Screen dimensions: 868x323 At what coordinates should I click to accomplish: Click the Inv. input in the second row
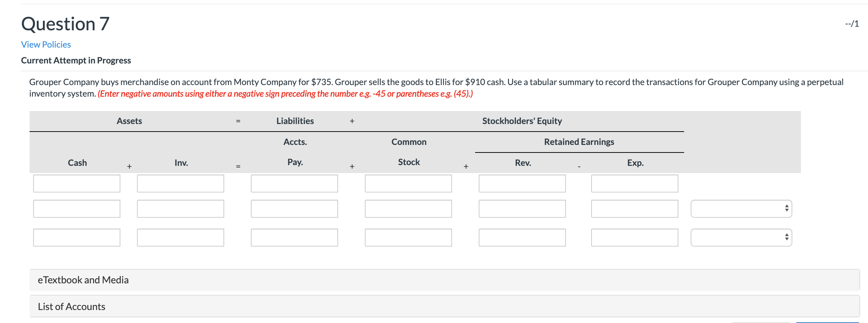(180, 208)
